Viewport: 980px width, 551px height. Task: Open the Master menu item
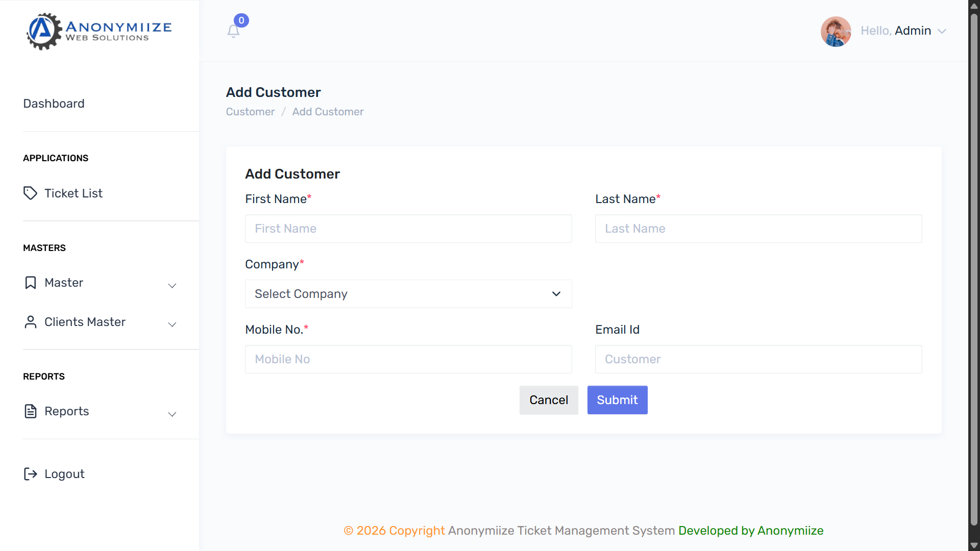64,283
